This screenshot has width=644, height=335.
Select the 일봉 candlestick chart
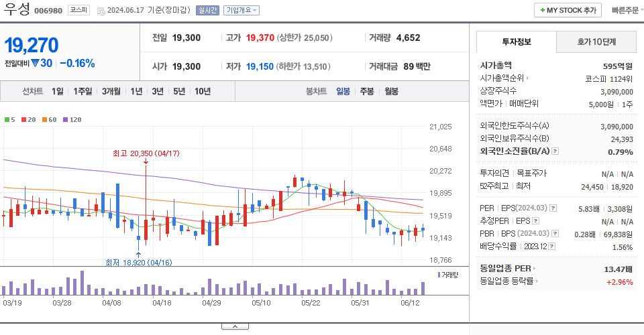point(343,91)
